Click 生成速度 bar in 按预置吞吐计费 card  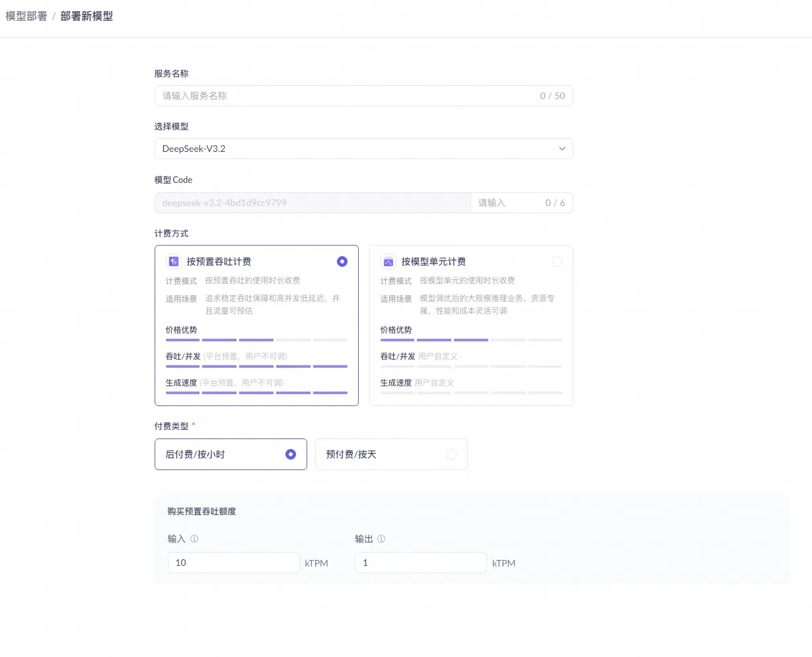[256, 393]
